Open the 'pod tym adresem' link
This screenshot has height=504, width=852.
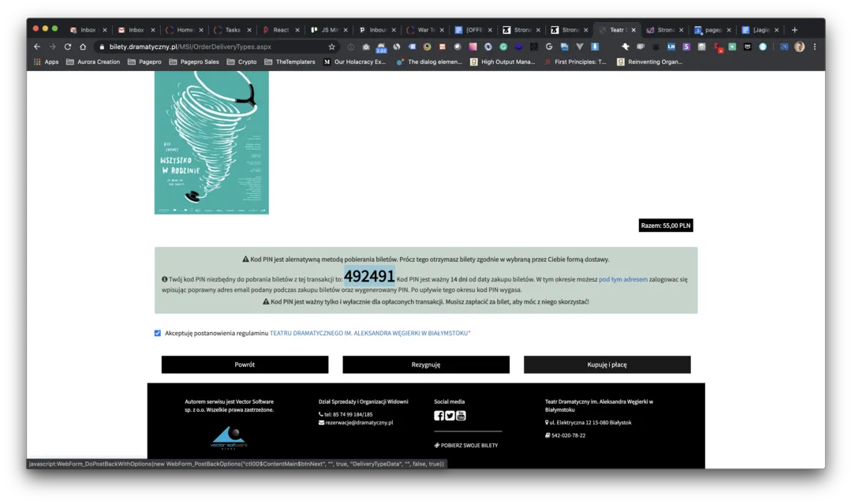pyautogui.click(x=623, y=279)
